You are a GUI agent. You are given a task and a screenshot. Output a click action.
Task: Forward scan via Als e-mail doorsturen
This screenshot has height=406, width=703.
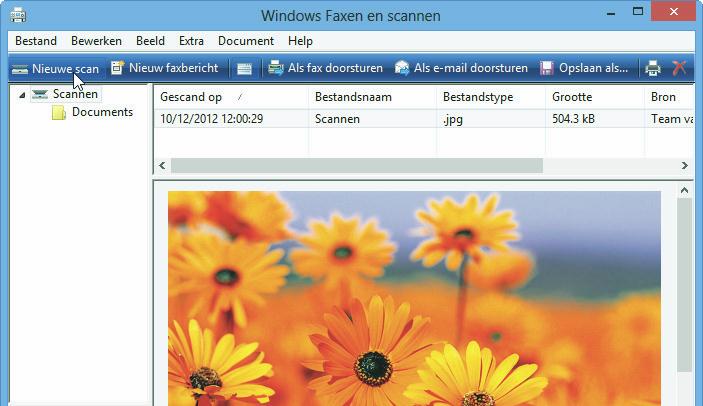click(x=402, y=68)
